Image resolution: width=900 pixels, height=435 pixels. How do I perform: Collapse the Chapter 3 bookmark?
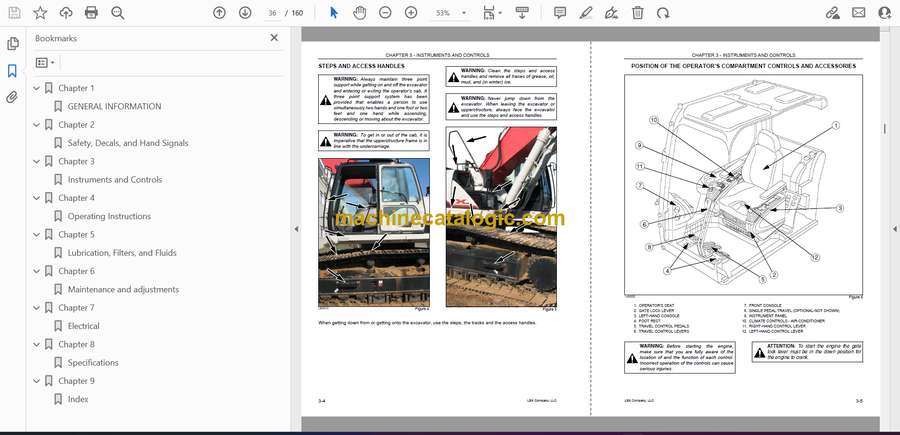(37, 161)
